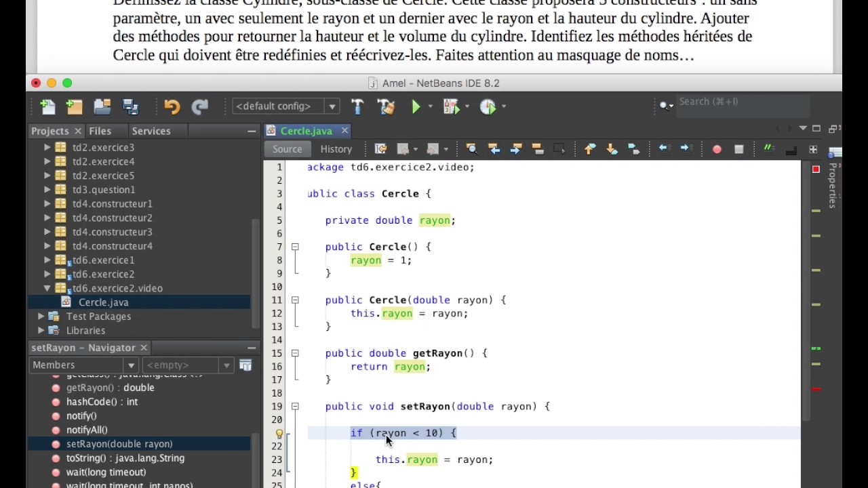
Task: Click the Find Selection magnifier icon
Action: (x=472, y=149)
